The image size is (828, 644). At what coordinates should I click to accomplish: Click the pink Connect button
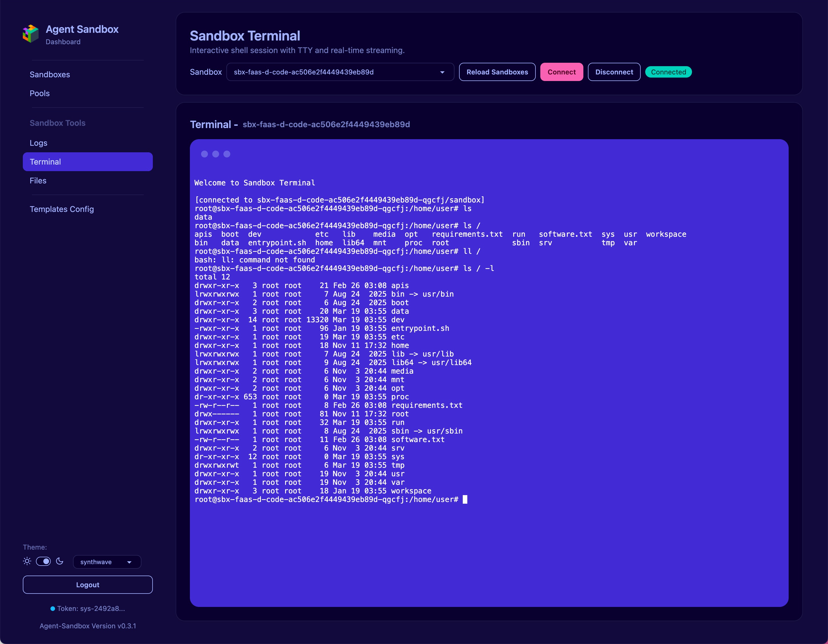click(x=561, y=72)
